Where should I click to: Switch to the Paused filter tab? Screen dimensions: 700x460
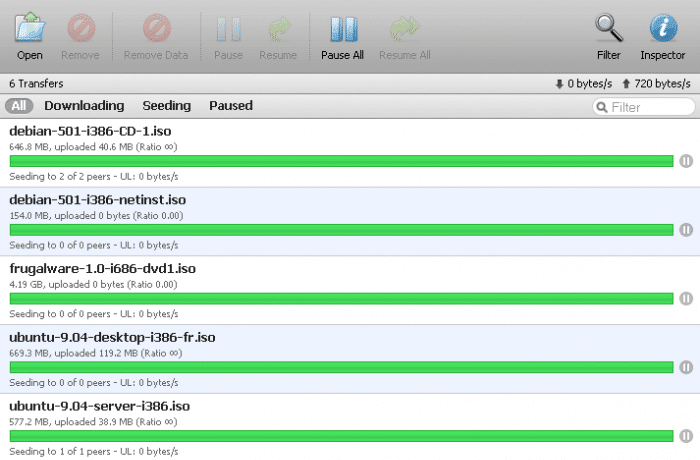coord(231,106)
